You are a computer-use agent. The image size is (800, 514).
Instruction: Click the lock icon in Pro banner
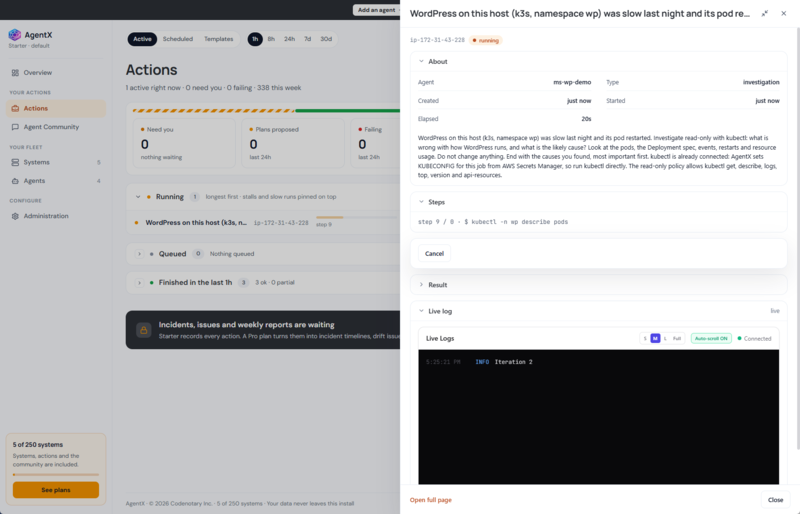144,330
